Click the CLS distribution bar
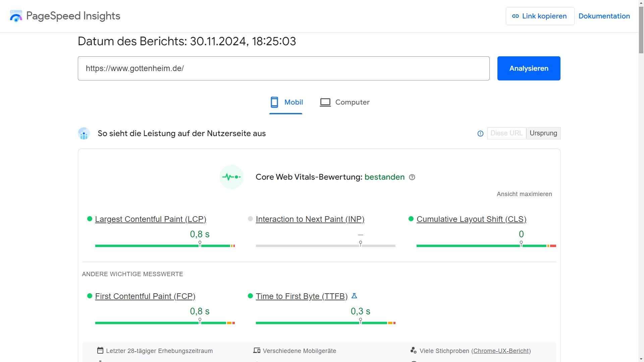644x362 pixels. tap(486, 246)
